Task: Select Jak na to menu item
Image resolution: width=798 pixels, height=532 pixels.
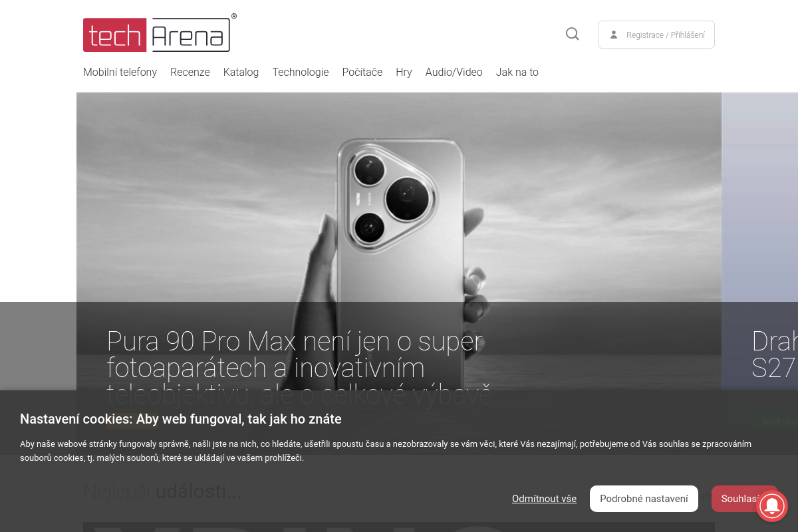Action: 517,72
